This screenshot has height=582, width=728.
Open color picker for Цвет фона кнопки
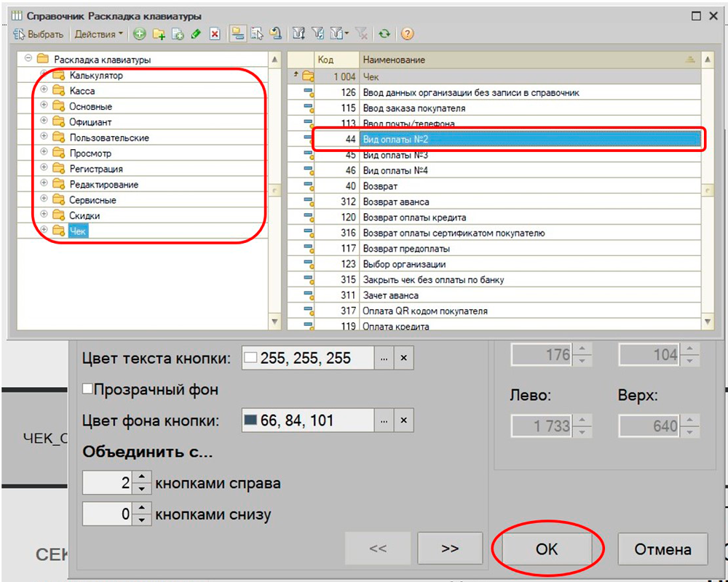pos(384,420)
